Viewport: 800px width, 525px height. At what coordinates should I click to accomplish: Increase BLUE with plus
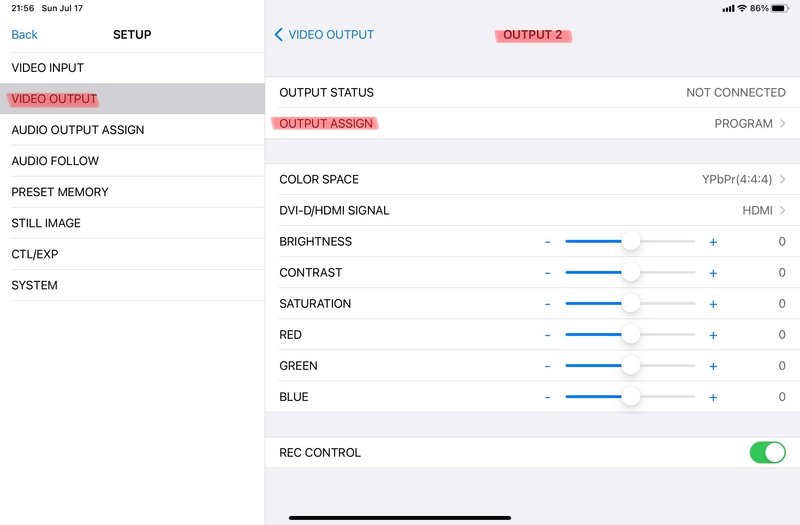pos(713,397)
